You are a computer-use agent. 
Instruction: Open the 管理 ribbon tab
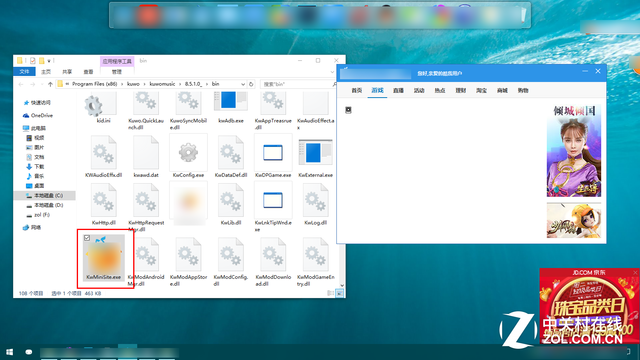click(117, 72)
